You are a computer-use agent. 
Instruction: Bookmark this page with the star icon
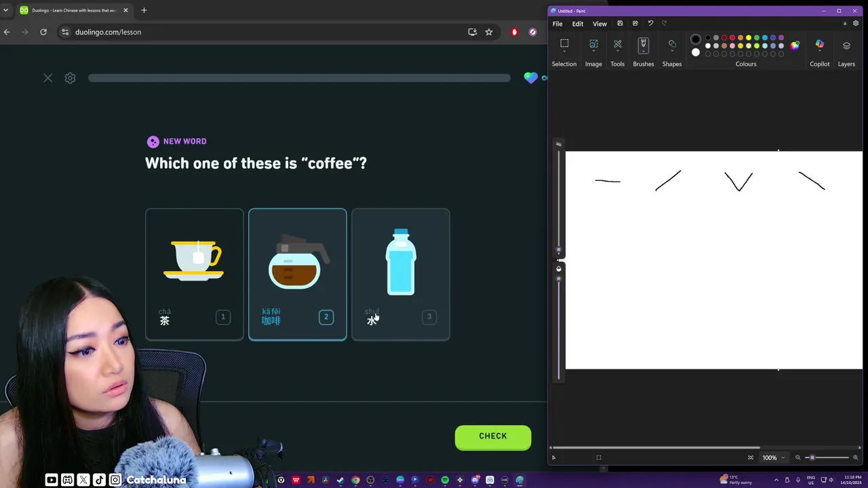[x=488, y=32]
